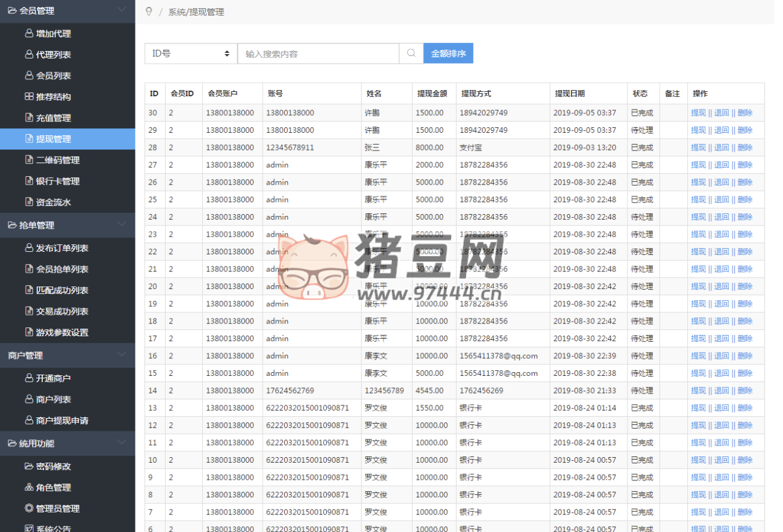
Task: Open 资金流水 menu item
Action: pyautogui.click(x=53, y=202)
